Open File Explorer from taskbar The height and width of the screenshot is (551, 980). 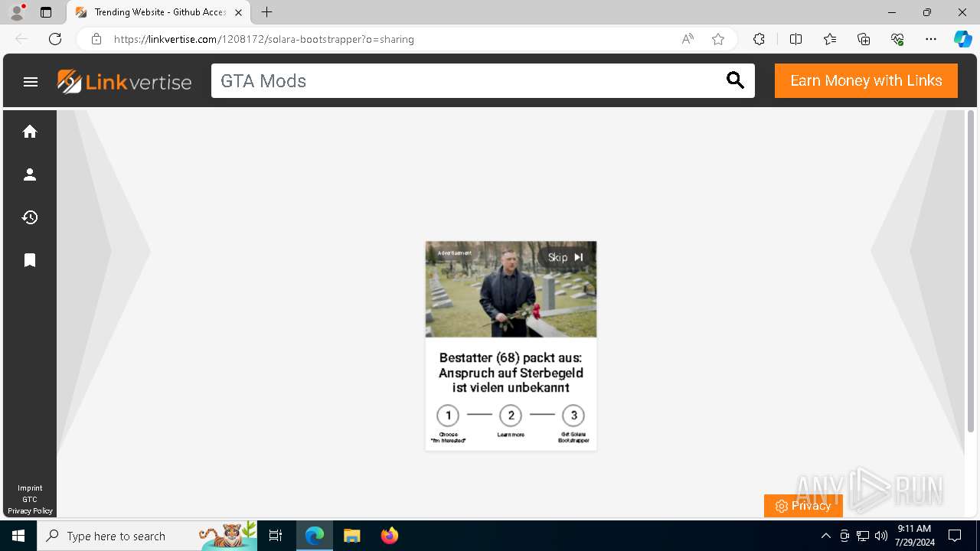point(351,536)
